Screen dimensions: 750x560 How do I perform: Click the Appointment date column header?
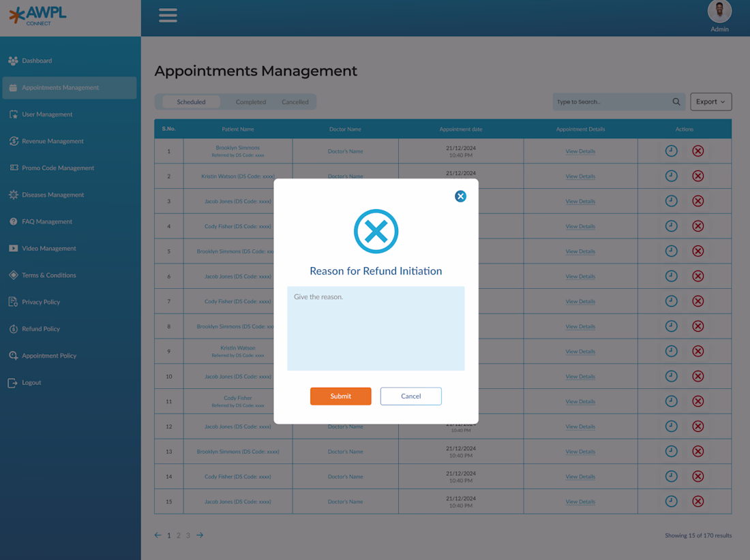pyautogui.click(x=461, y=129)
